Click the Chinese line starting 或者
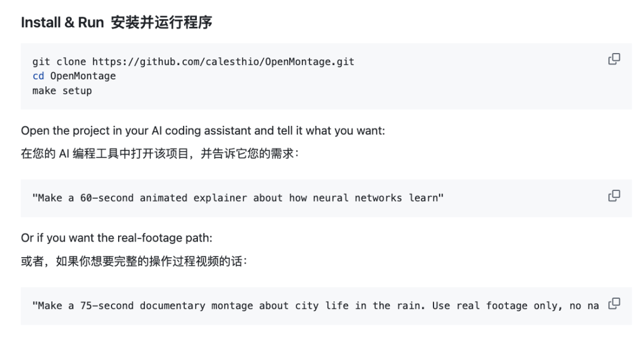The image size is (644, 337). (134, 261)
